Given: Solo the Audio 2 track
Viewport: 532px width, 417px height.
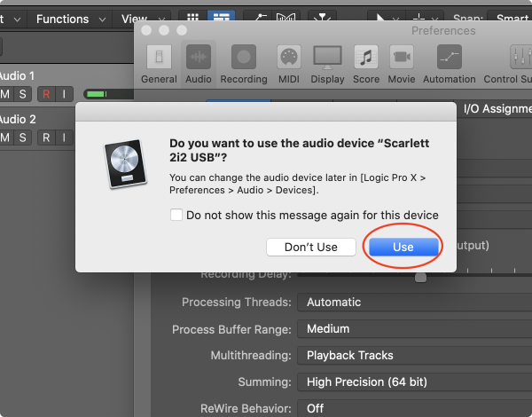Looking at the screenshot, I should 23,138.
